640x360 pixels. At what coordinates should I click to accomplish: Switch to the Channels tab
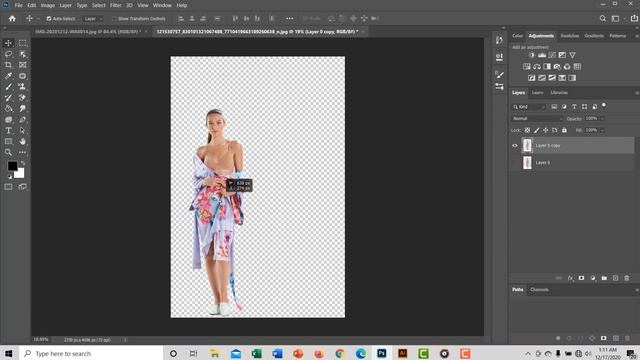(x=539, y=290)
